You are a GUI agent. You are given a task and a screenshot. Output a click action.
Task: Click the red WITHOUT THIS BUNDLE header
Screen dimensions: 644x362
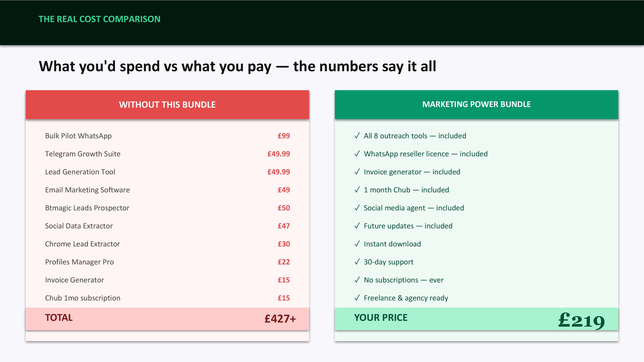coord(167,105)
